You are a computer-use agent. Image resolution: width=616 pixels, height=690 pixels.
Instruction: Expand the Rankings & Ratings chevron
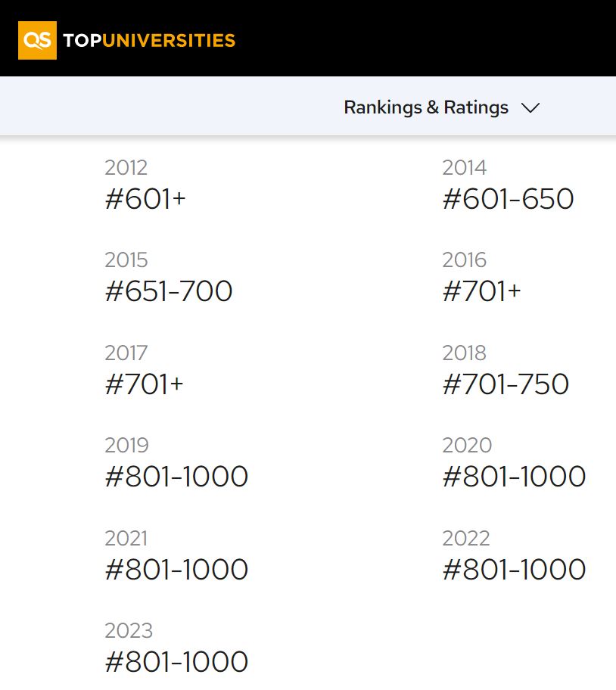point(530,107)
